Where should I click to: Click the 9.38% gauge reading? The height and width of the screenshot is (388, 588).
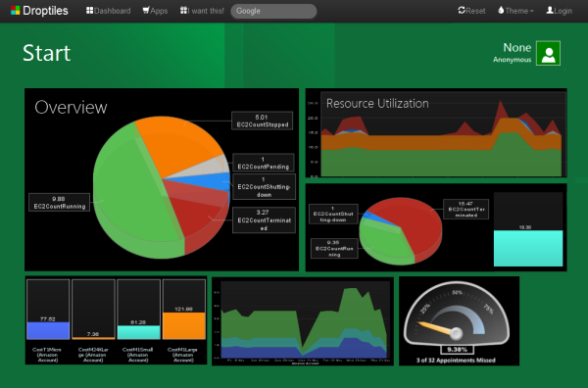click(x=457, y=350)
